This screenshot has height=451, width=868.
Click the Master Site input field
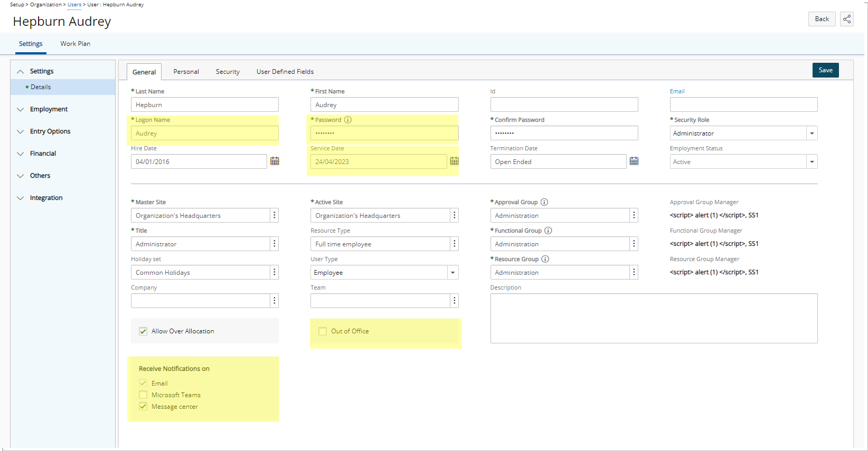point(201,215)
